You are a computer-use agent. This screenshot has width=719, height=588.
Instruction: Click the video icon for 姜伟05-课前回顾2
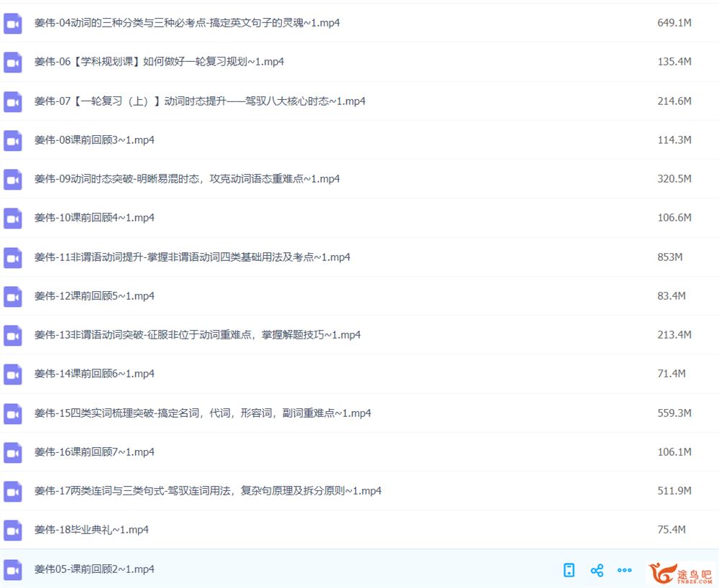pyautogui.click(x=13, y=569)
